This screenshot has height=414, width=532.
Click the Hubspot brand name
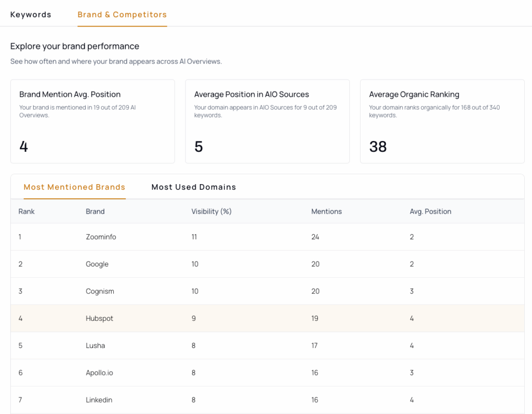99,319
